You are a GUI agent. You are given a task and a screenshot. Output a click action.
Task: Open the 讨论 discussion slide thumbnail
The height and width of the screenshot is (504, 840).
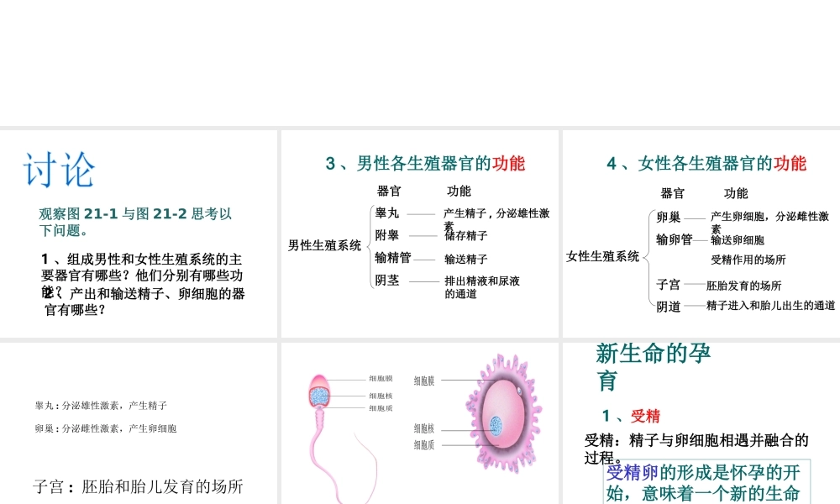(x=139, y=234)
